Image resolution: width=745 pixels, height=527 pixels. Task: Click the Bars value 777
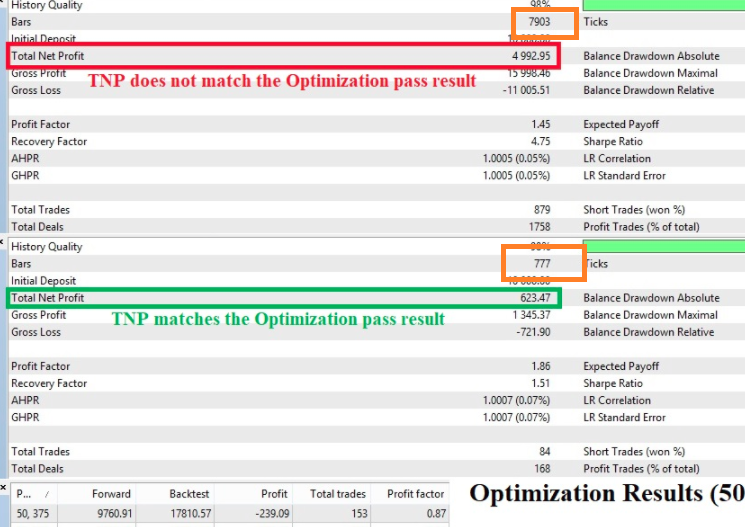542,264
